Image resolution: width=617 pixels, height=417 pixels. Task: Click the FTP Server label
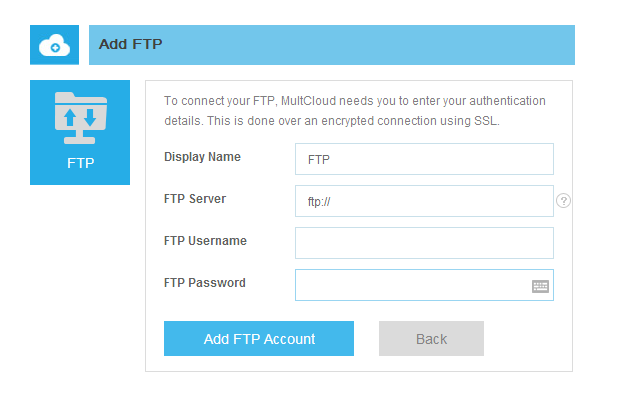pyautogui.click(x=195, y=199)
